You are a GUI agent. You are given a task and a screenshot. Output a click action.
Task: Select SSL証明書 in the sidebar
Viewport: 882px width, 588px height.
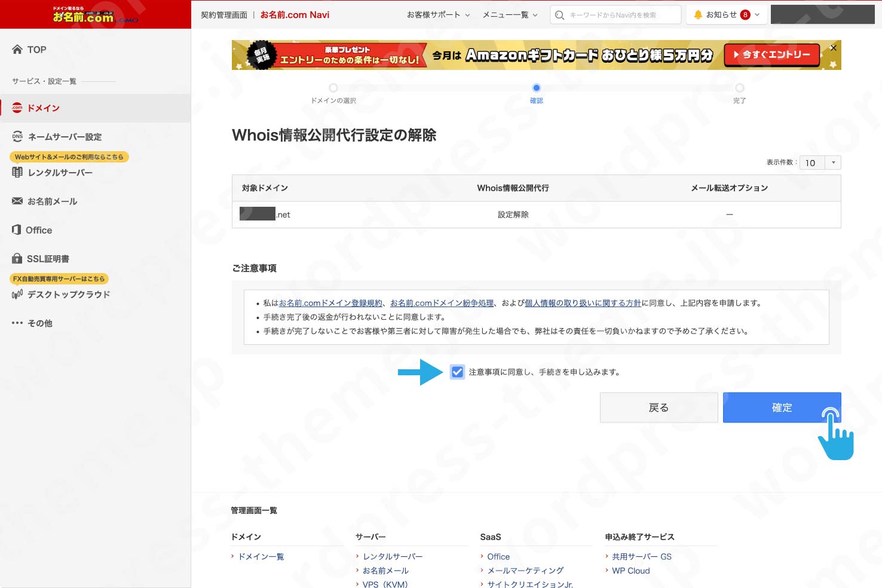tap(48, 259)
